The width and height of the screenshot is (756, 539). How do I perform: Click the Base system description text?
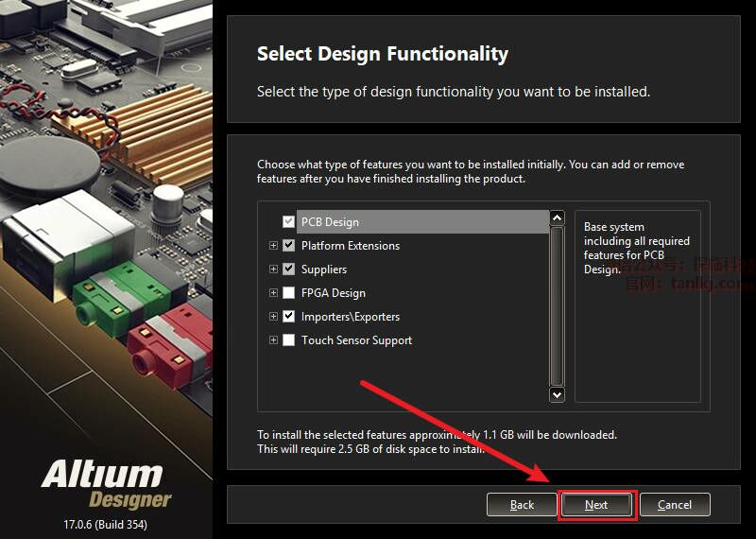(636, 248)
